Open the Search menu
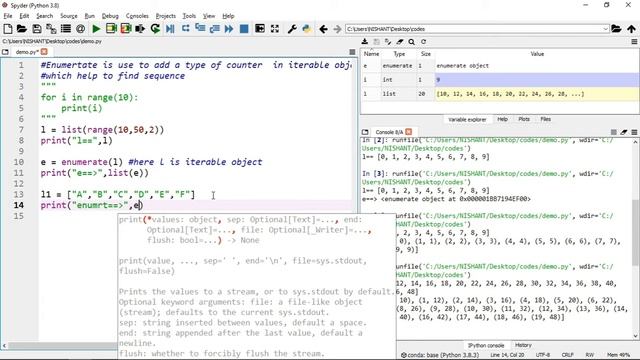640x360 pixels. tap(44, 16)
